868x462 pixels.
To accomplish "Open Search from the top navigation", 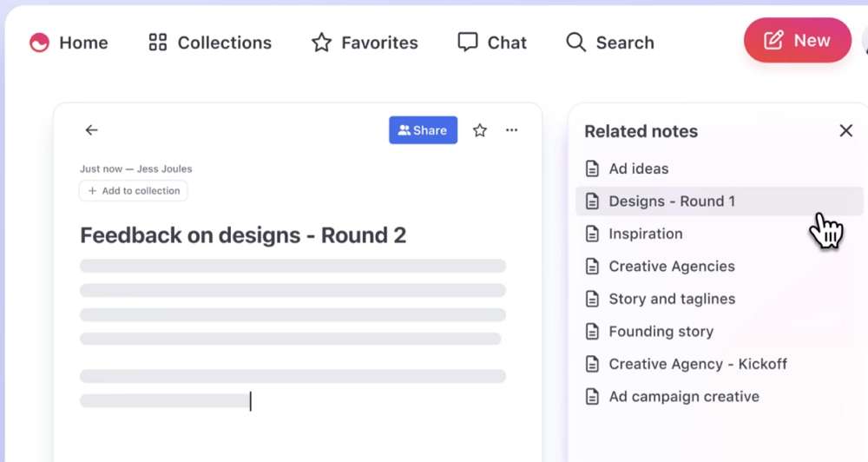I will coord(609,43).
